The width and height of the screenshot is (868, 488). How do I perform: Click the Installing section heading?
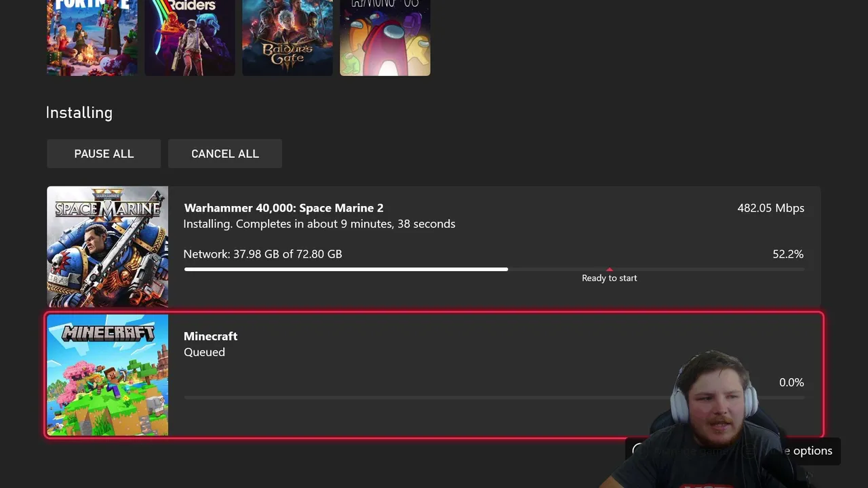coord(79,113)
